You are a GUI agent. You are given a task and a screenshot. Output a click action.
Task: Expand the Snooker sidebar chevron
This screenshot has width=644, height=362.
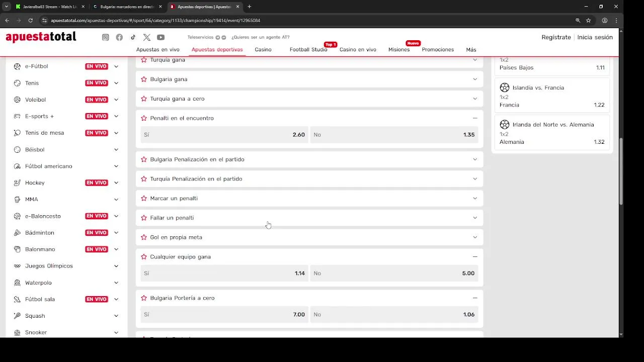click(x=116, y=332)
